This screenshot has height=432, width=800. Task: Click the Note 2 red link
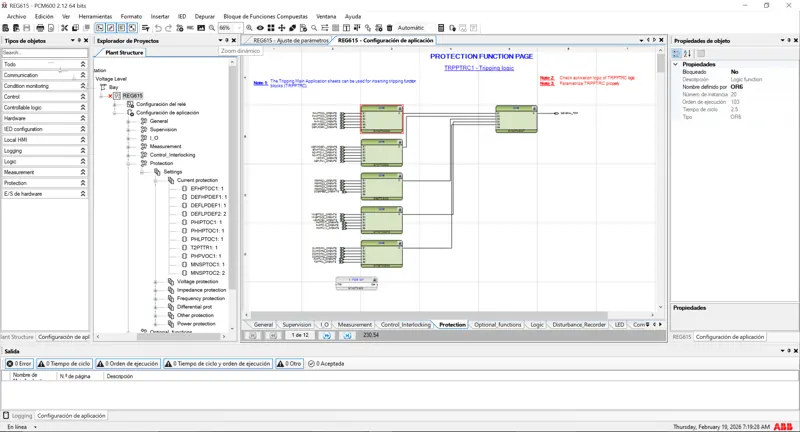pos(547,78)
